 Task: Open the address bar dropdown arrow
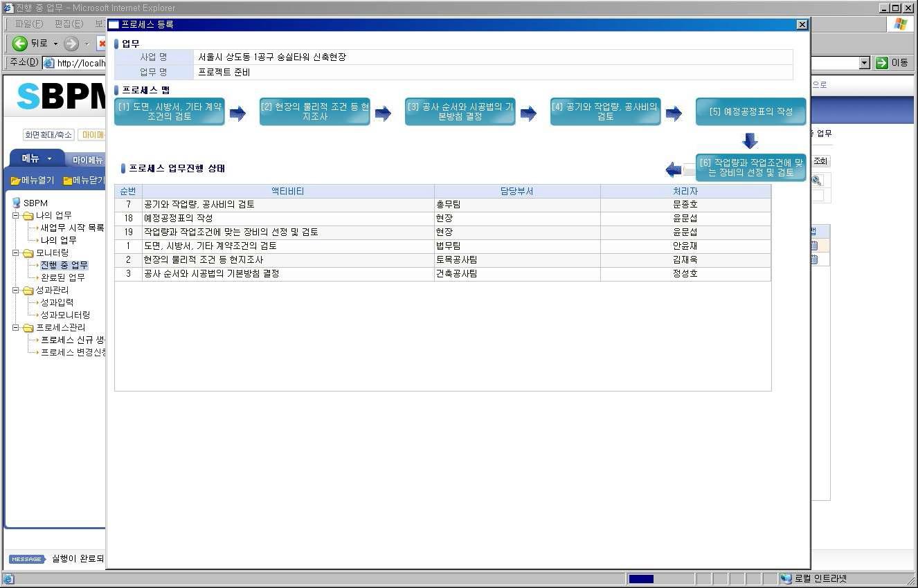pyautogui.click(x=864, y=63)
